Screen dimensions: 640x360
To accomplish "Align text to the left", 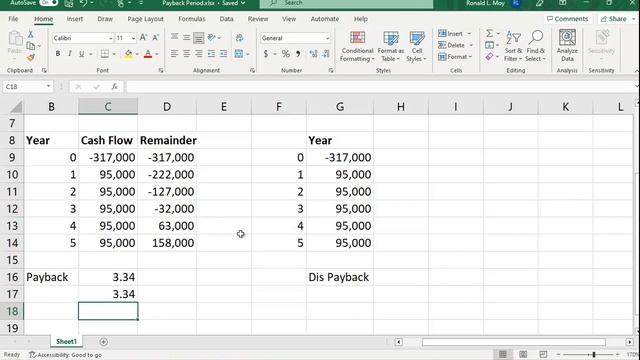I will [x=174, y=54].
